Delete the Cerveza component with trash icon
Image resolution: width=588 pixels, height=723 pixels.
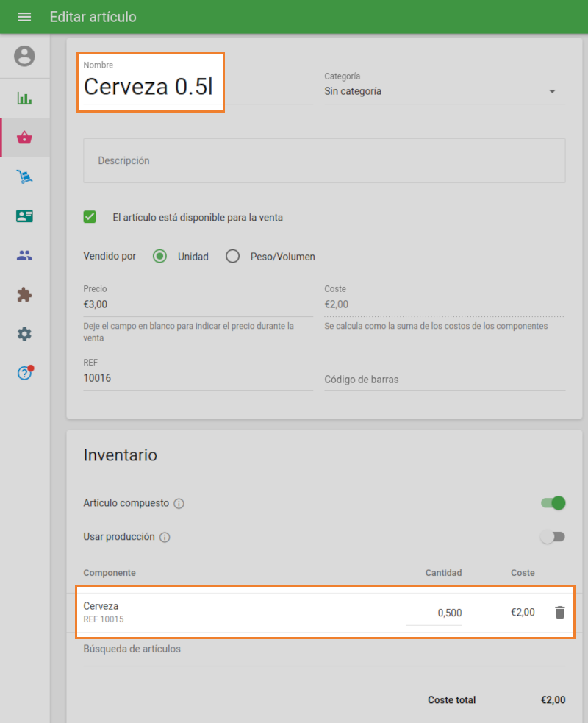(x=559, y=612)
